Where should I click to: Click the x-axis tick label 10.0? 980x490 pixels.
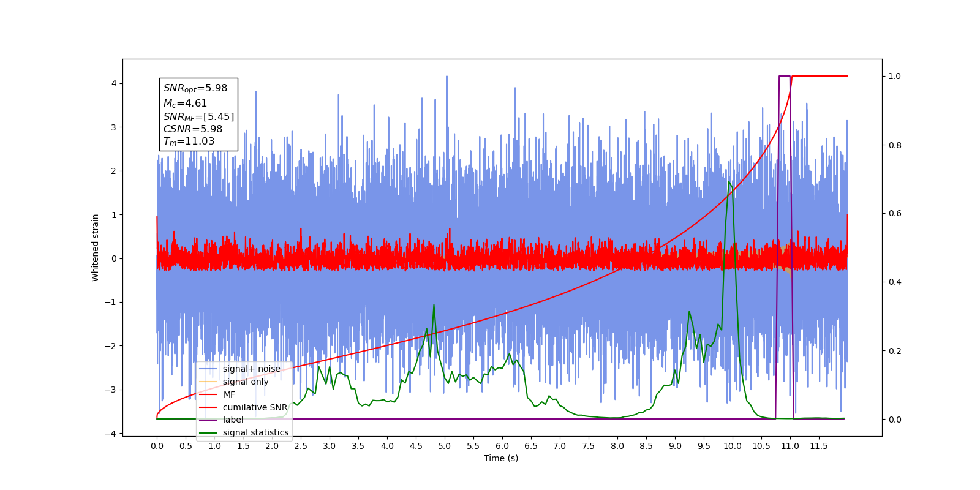pyautogui.click(x=733, y=446)
